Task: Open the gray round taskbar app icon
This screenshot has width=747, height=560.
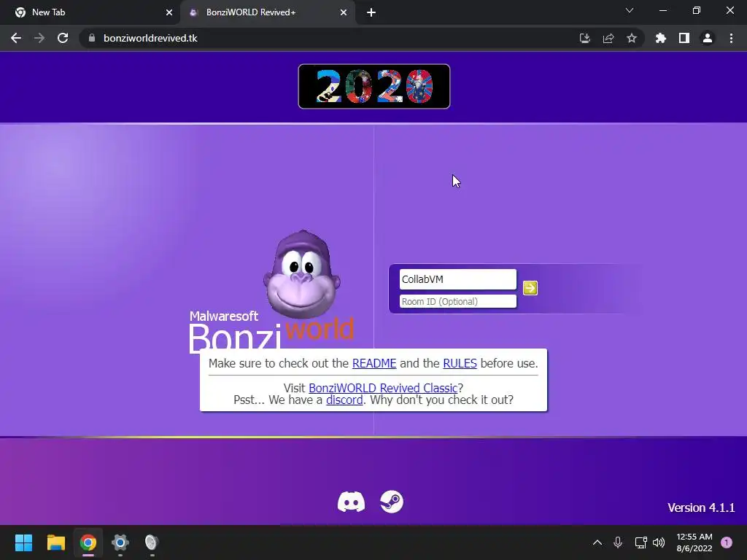Action: [152, 542]
